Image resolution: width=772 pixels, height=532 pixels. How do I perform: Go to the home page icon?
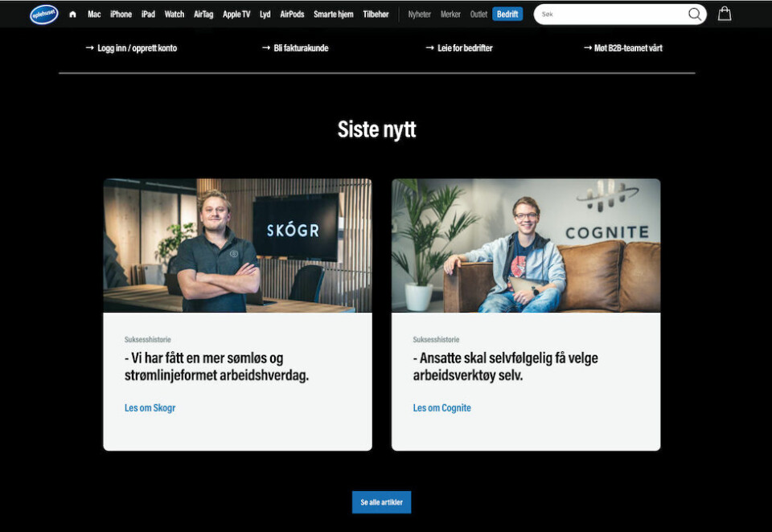coord(73,14)
